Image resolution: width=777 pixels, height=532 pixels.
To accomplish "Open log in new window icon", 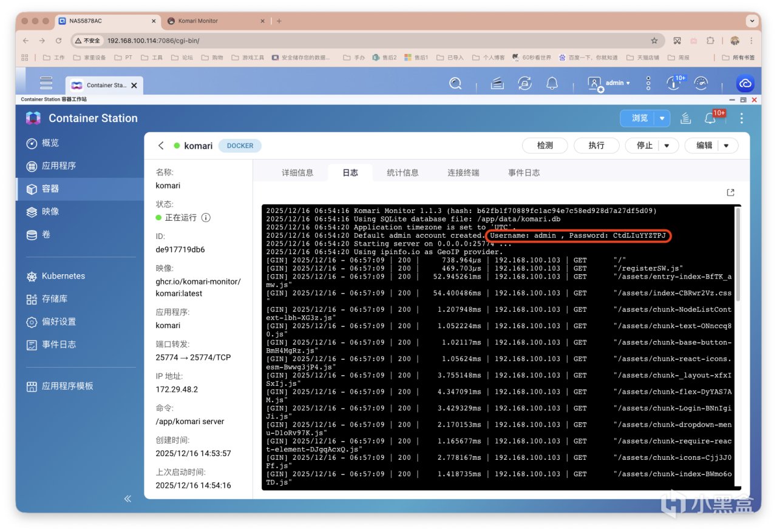I will (x=730, y=192).
